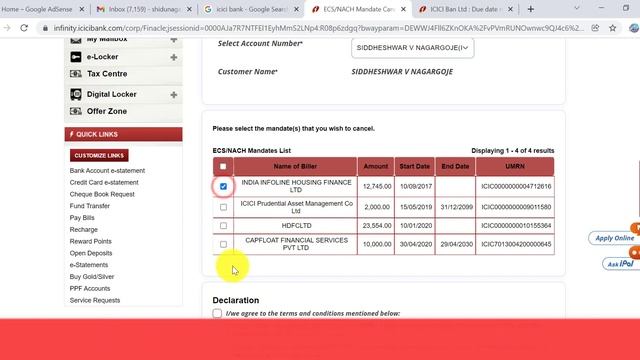Open Buy Gold/Silver quick link
The image size is (640, 360).
(x=92, y=277)
